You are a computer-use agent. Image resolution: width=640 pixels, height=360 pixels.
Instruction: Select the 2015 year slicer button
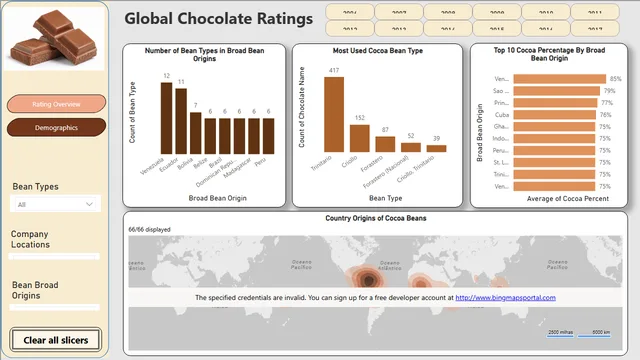[x=497, y=29]
